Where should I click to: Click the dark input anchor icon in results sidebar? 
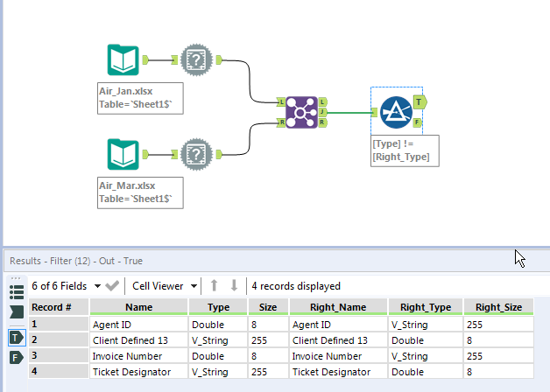pos(17,311)
